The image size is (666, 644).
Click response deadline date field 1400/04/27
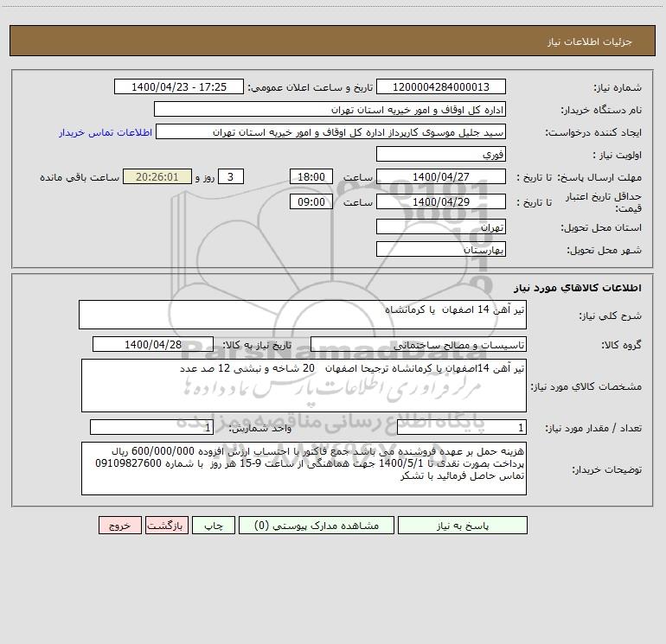click(x=441, y=177)
